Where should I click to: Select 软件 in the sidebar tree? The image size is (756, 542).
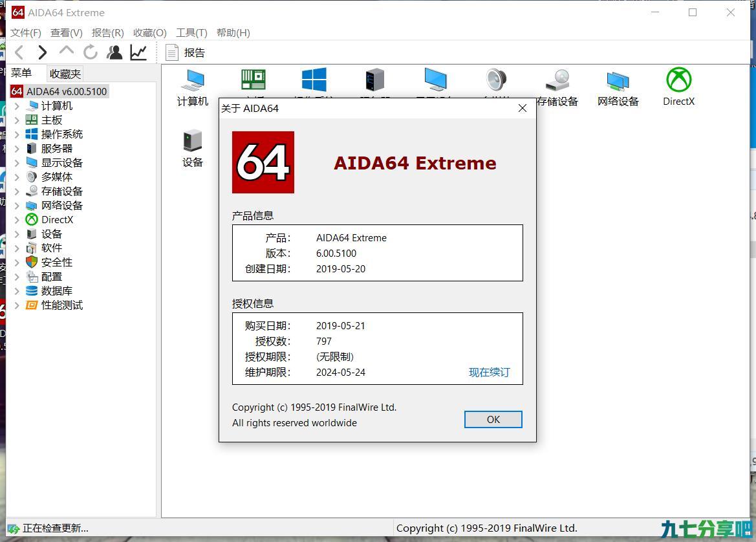[x=52, y=248]
